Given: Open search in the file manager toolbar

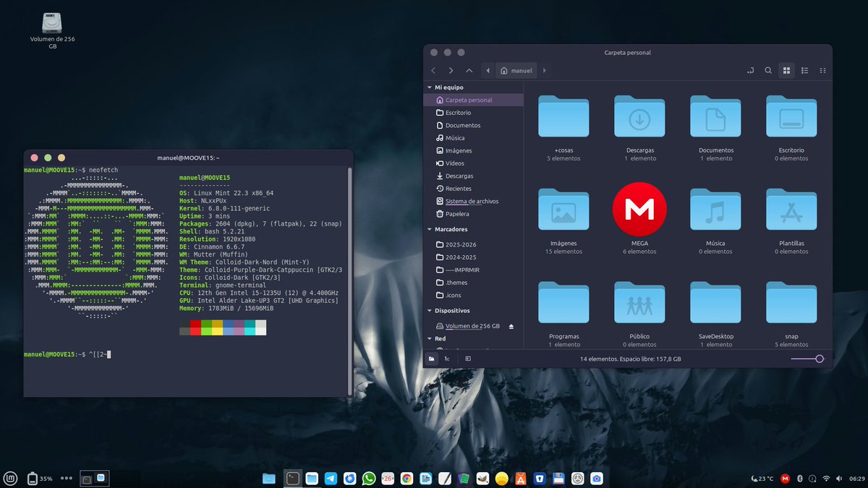Looking at the screenshot, I should pos(768,70).
